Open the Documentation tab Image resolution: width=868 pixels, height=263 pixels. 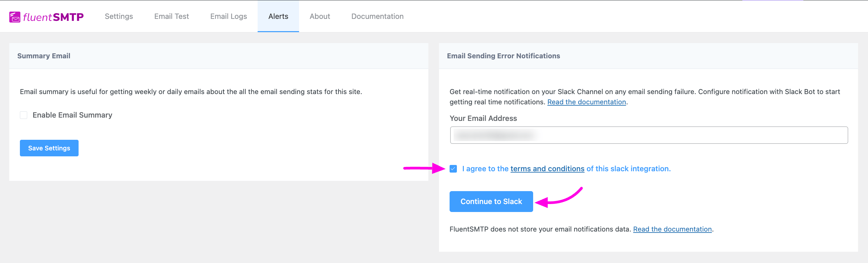coord(377,16)
